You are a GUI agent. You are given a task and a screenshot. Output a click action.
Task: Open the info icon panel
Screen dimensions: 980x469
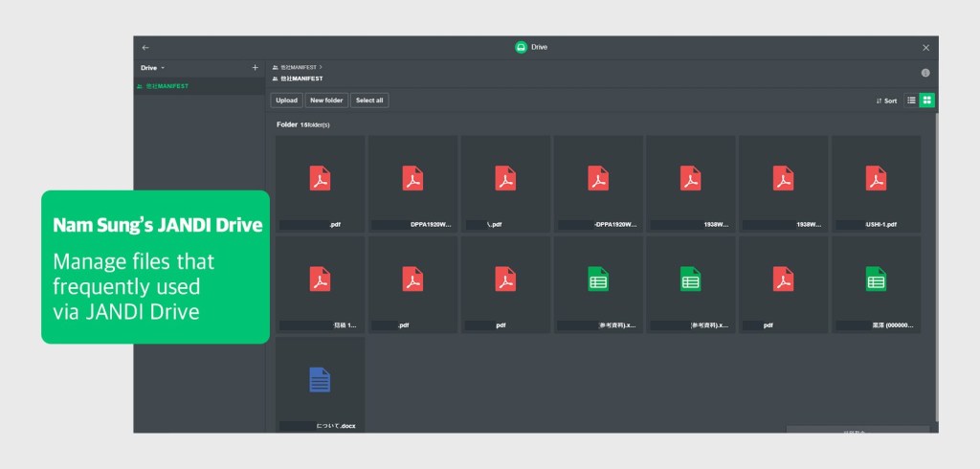pos(925,73)
